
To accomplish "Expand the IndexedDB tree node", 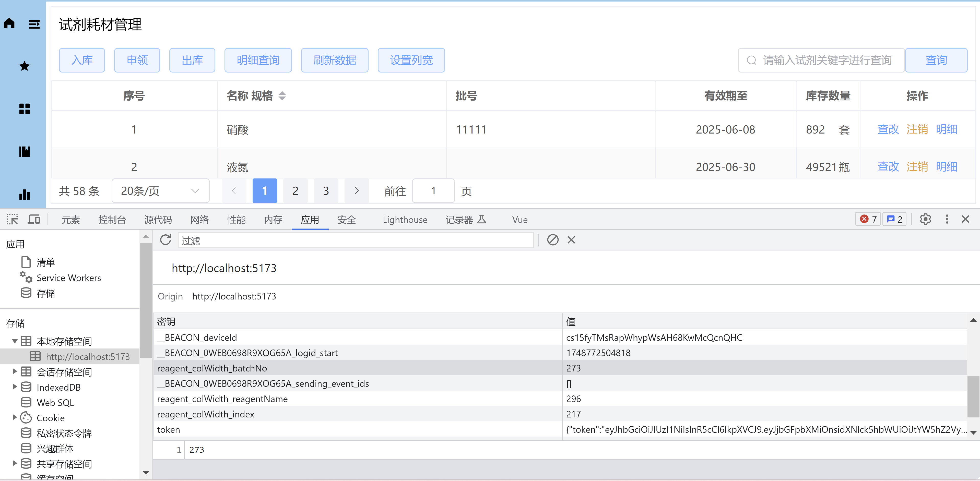I will coord(15,387).
